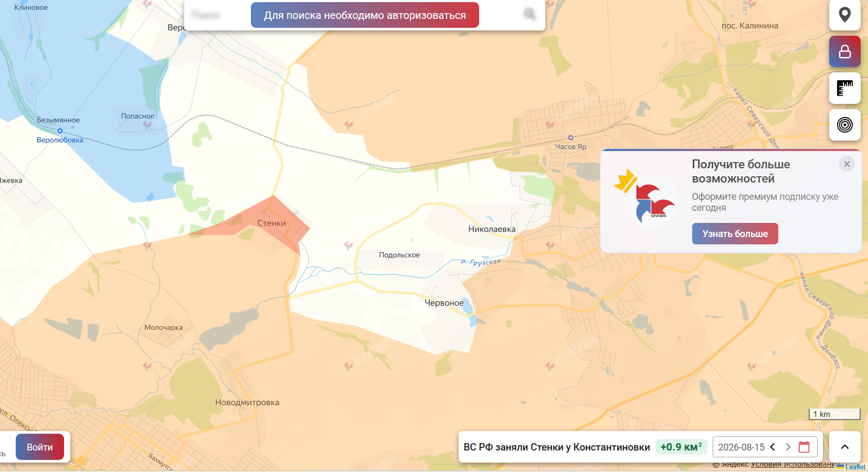Click the 'Подольское' map label
Viewport: 868px width, 472px height.
[x=399, y=255]
